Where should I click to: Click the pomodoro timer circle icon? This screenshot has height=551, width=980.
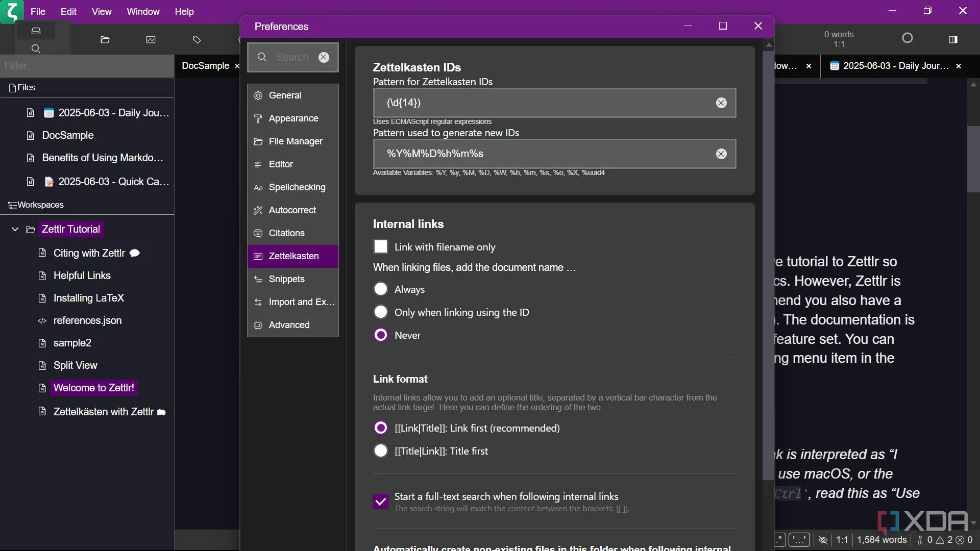908,38
